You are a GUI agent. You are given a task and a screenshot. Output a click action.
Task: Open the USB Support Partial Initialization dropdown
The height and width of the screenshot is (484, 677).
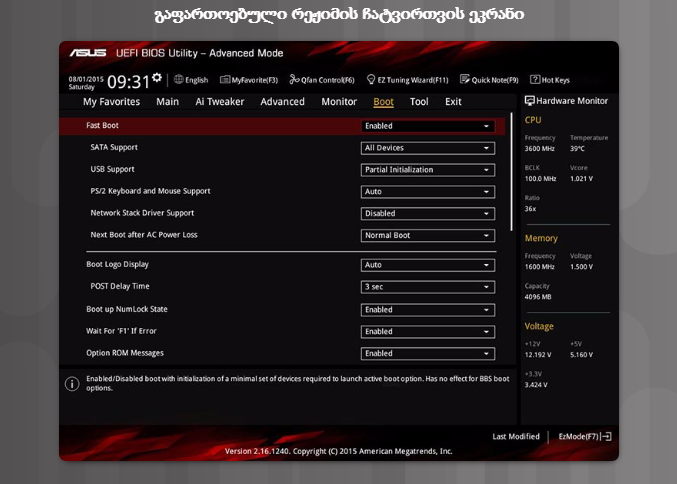(x=427, y=170)
